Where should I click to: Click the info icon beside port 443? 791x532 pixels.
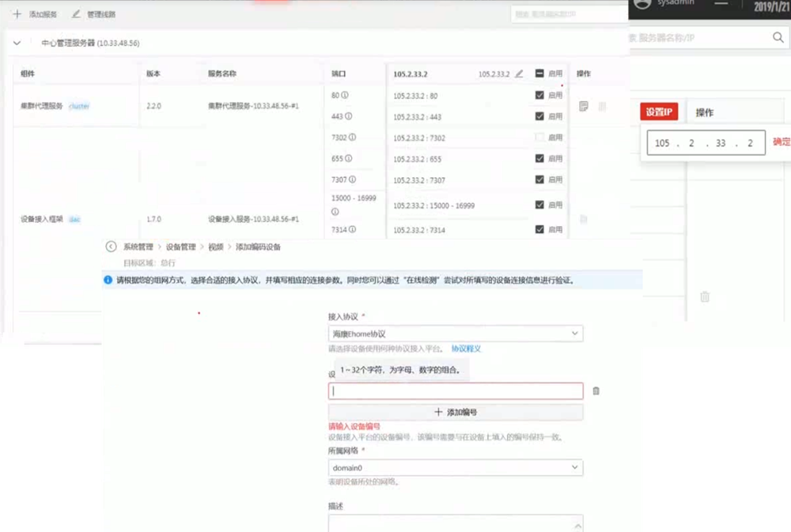tap(349, 116)
